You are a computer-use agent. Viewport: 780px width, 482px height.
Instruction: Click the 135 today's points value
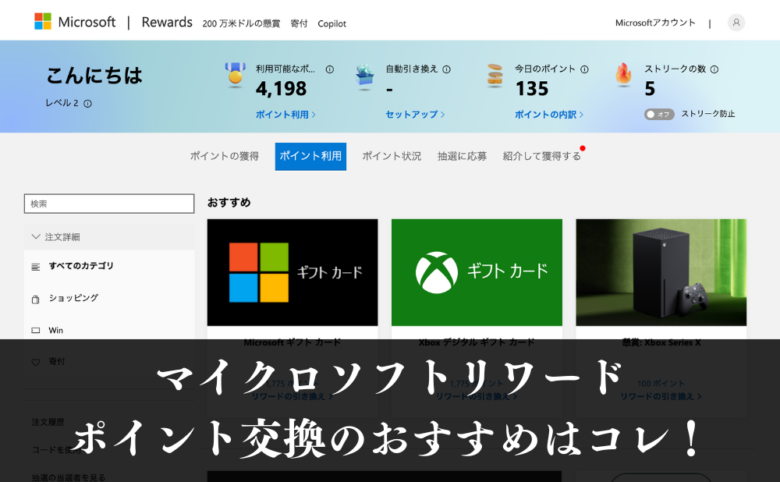(532, 89)
